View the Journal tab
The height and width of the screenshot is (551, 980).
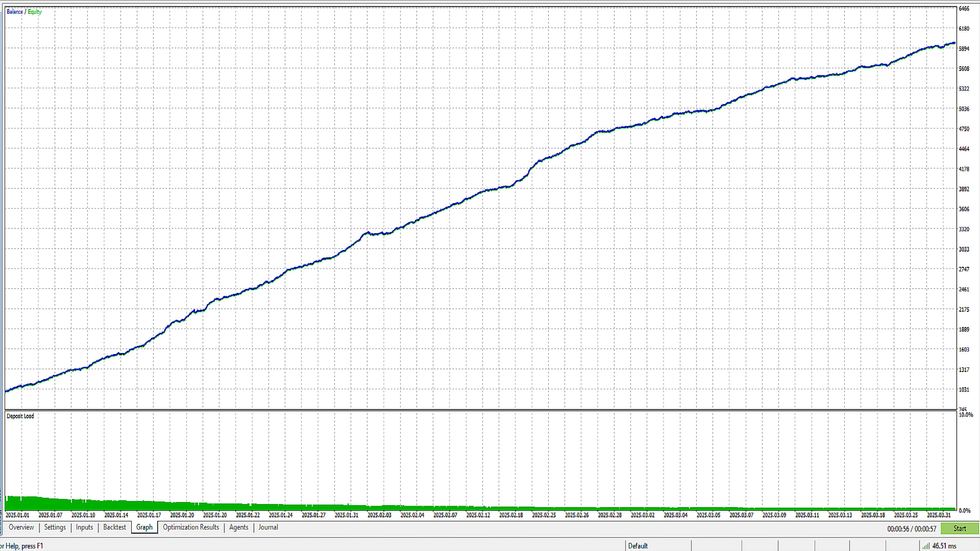pyautogui.click(x=268, y=528)
